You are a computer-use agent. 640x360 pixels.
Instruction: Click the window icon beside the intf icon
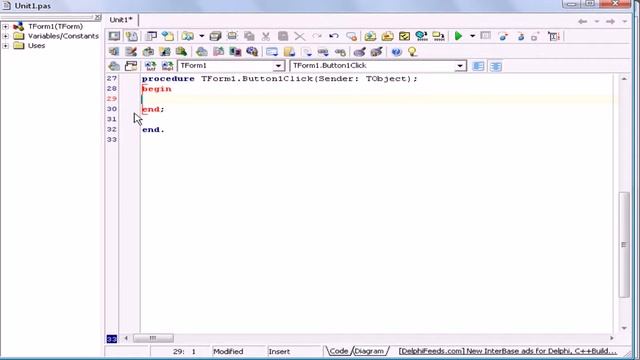tap(131, 66)
